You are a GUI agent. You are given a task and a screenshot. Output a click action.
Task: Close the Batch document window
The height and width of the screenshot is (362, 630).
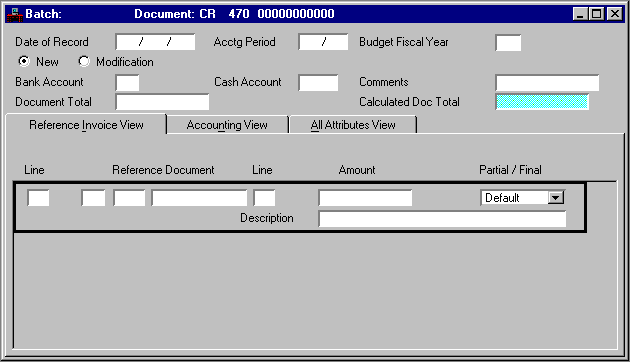click(x=615, y=14)
